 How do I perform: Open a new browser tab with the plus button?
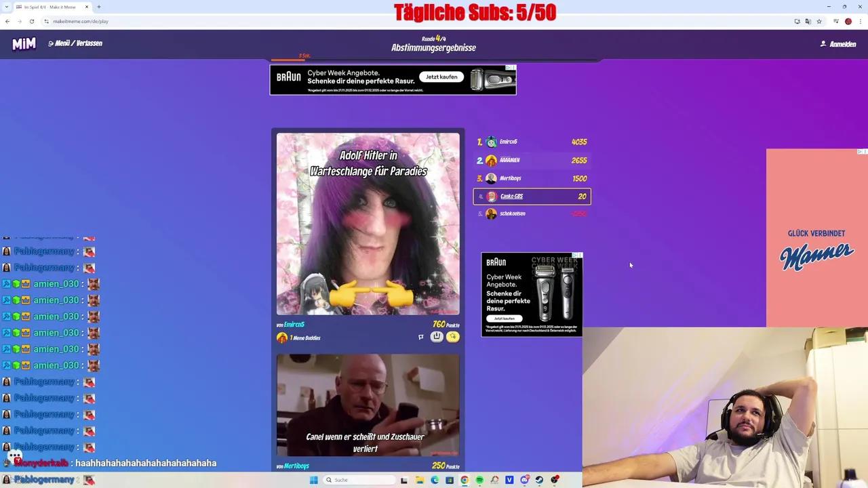(99, 7)
